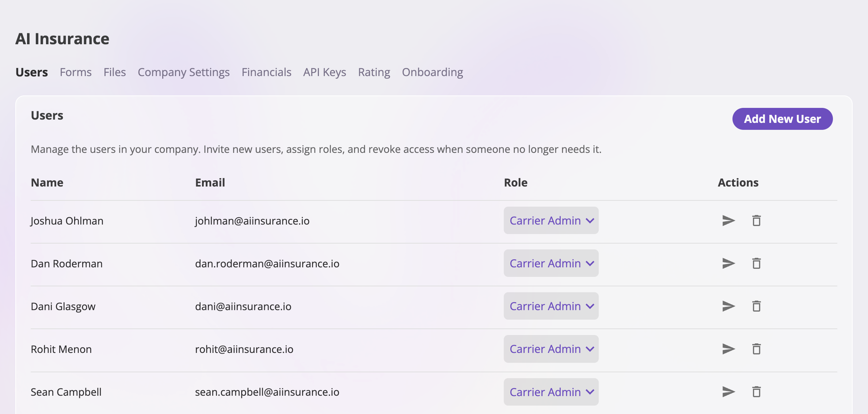Click the Email column header
The image size is (868, 414).
(210, 182)
